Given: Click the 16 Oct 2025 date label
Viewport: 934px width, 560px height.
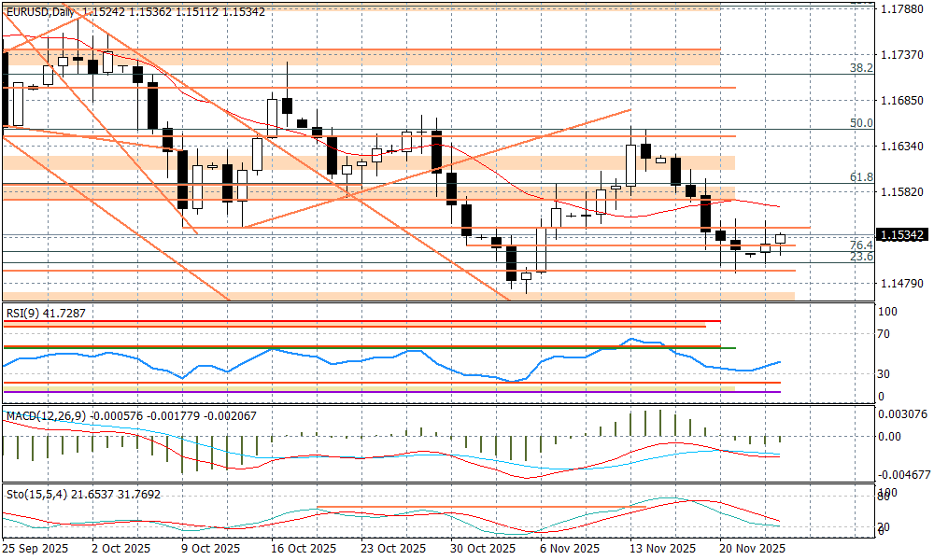Looking at the screenshot, I should point(304,549).
